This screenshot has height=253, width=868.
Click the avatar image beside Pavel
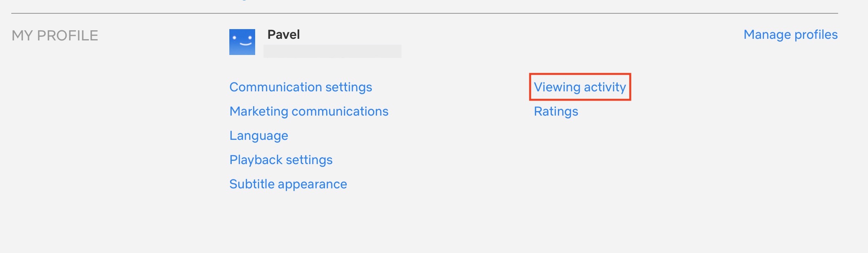[x=242, y=42]
